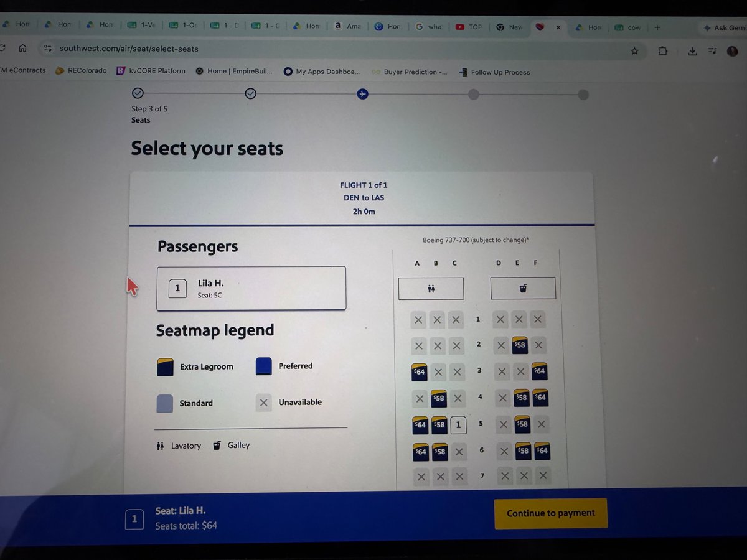Click Continue to payment button
The image size is (747, 560).
pyautogui.click(x=551, y=513)
